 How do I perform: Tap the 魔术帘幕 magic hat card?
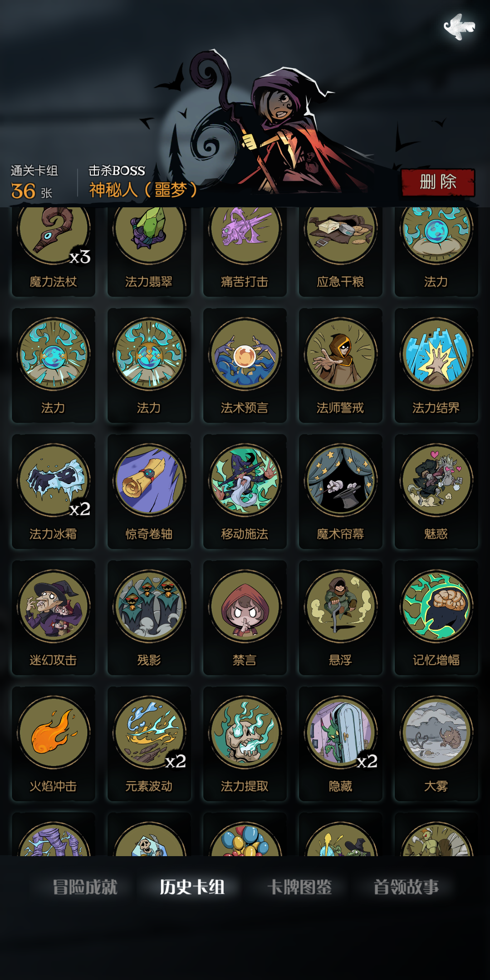coord(341,491)
